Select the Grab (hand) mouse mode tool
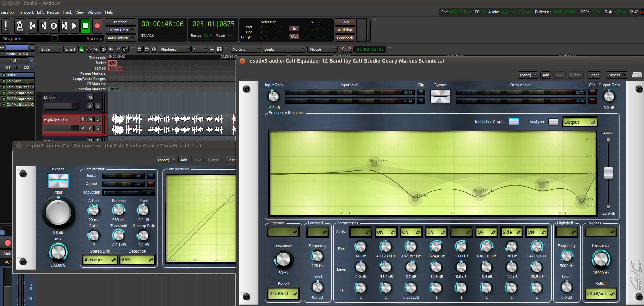This screenshot has width=644, height=306. coord(81,49)
